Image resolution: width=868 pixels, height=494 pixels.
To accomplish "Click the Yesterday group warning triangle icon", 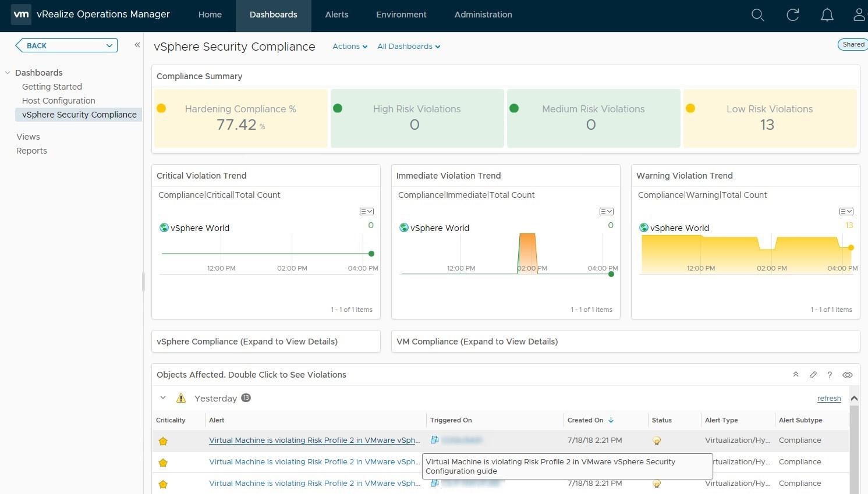I will (181, 398).
